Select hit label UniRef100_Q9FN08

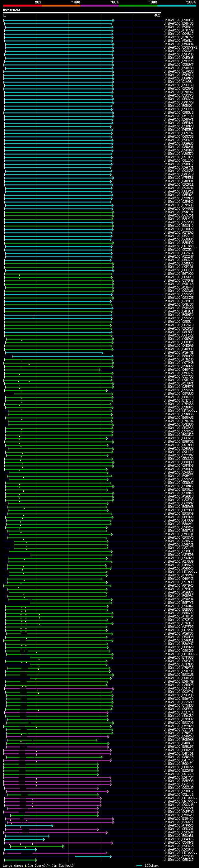point(178,466)
